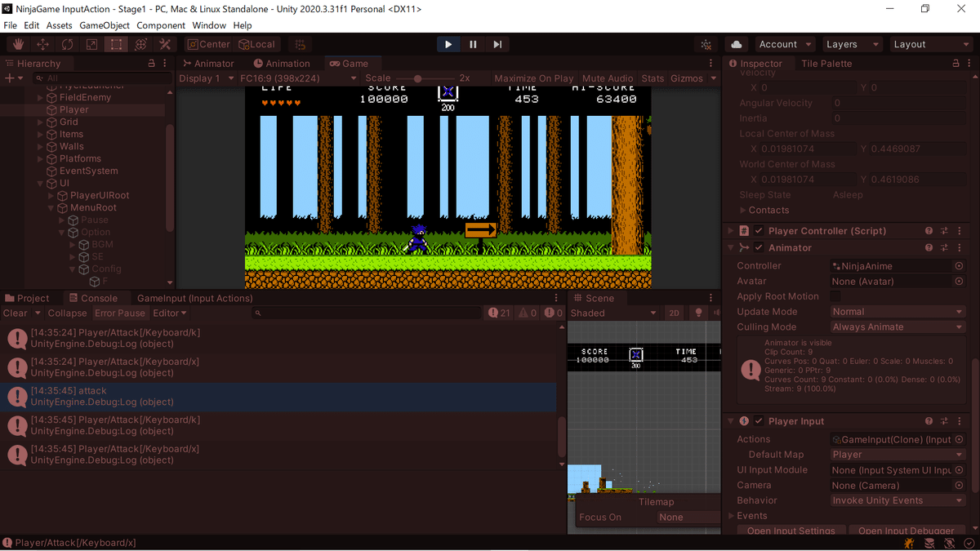Toggle Pivot Center mode
The image size is (980, 551).
coord(209,44)
